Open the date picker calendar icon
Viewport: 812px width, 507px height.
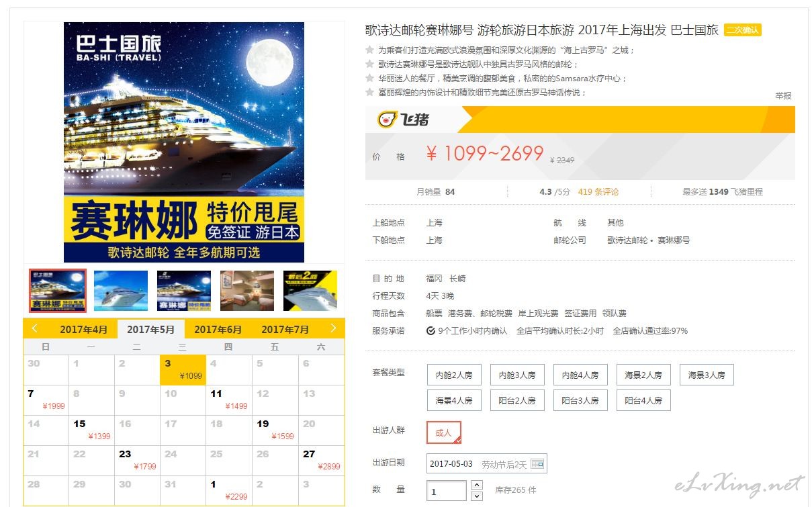coord(538,464)
